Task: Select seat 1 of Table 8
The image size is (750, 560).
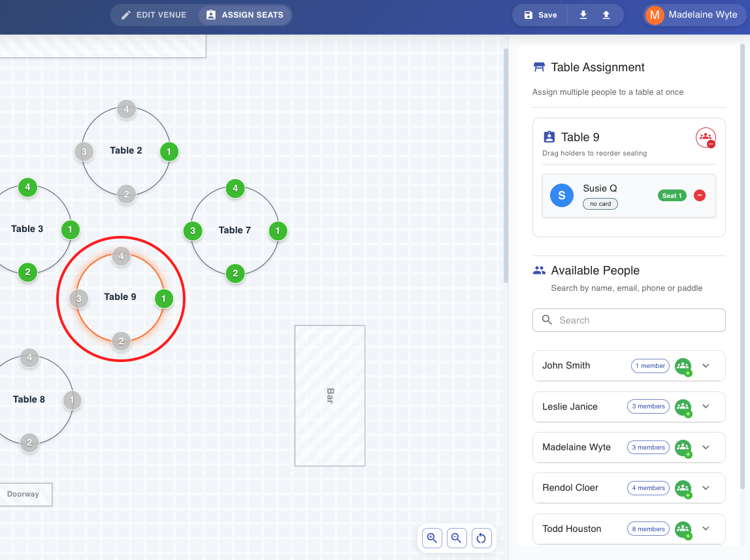Action: (73, 401)
